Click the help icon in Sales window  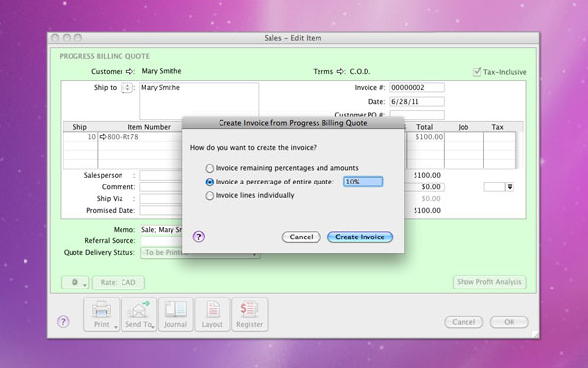tap(63, 322)
